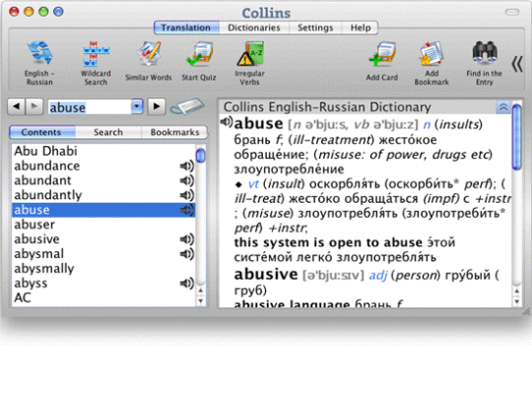Play pronunciation of abysmal in list
The image size is (532, 406).
(186, 254)
